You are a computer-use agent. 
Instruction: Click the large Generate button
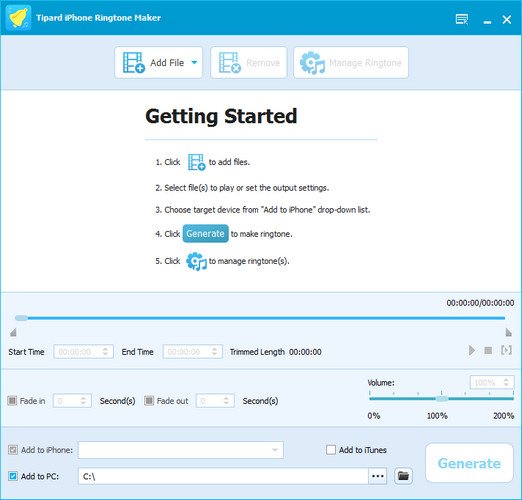(469, 463)
